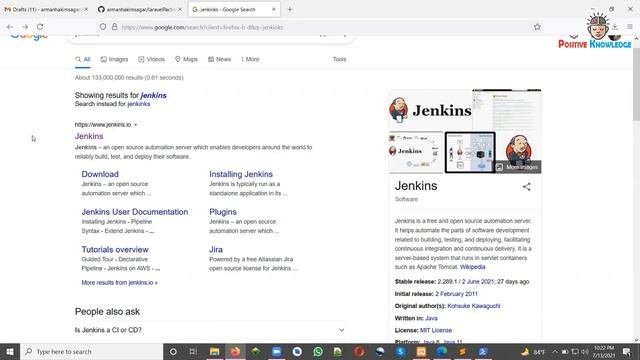Screen dimensions: 640x360
Task: Select the All results tab
Action: pyautogui.click(x=83, y=59)
